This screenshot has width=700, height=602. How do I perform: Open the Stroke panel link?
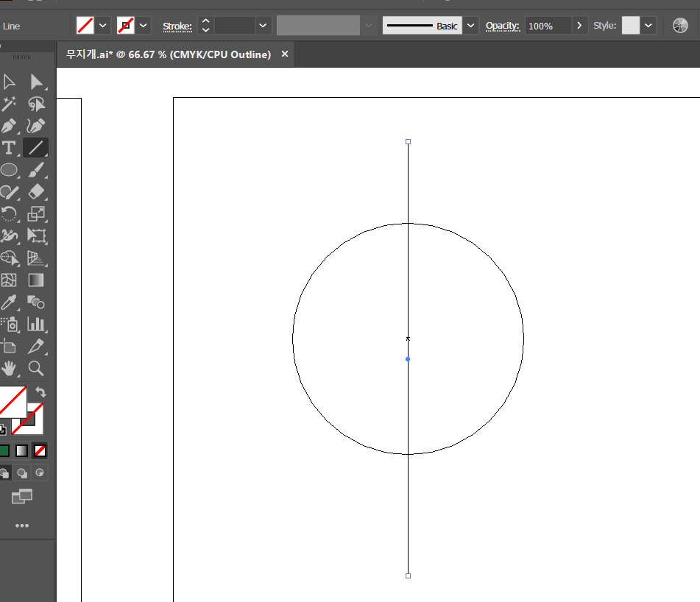coord(177,26)
